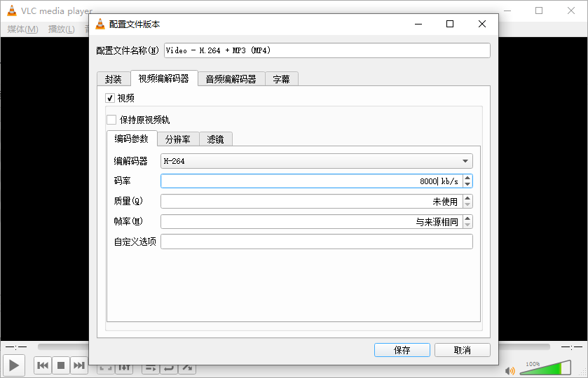Screen dimensions: 588x378
Task: Enable 保持原视频轨 checkbox
Action: (x=111, y=120)
